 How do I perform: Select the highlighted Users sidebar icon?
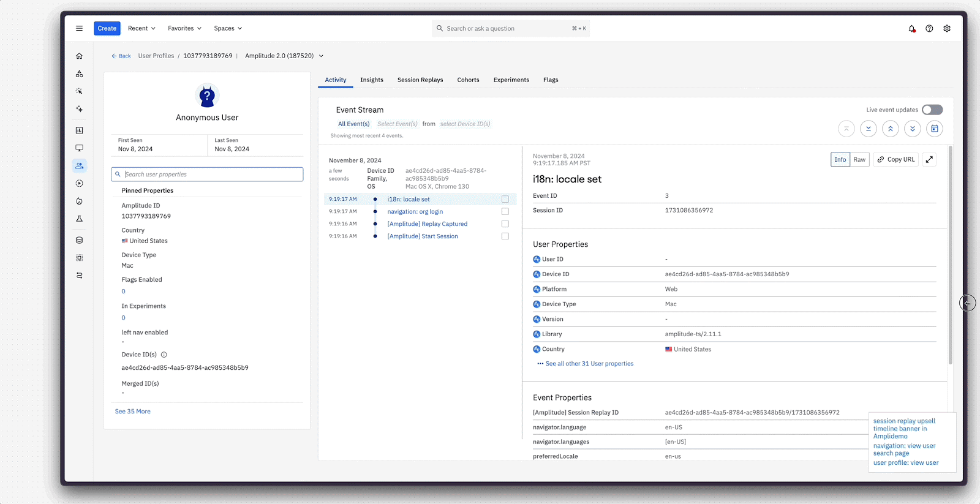tap(79, 166)
